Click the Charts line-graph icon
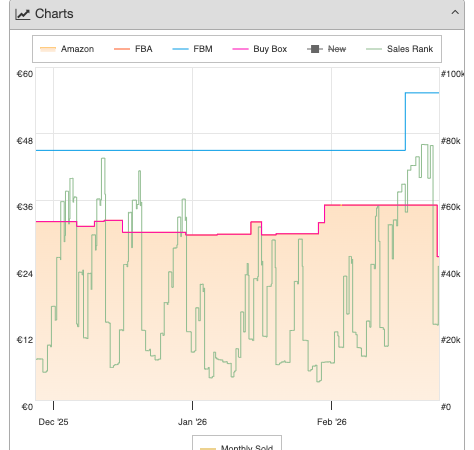 click(x=23, y=14)
